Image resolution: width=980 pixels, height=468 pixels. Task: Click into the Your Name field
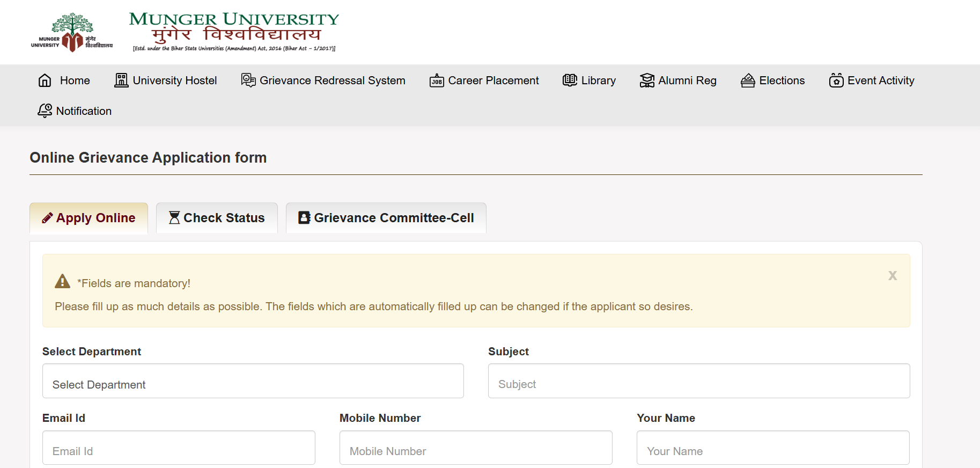pyautogui.click(x=773, y=448)
